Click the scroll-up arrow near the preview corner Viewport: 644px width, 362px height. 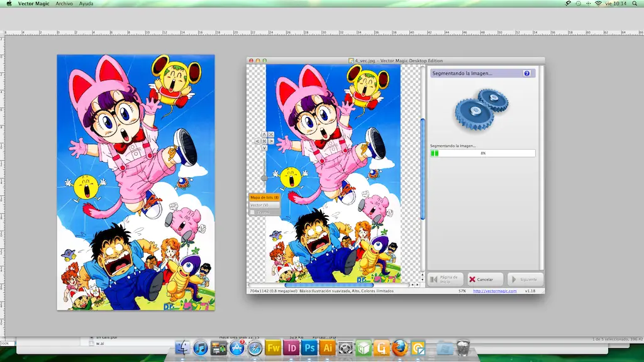[422, 274]
